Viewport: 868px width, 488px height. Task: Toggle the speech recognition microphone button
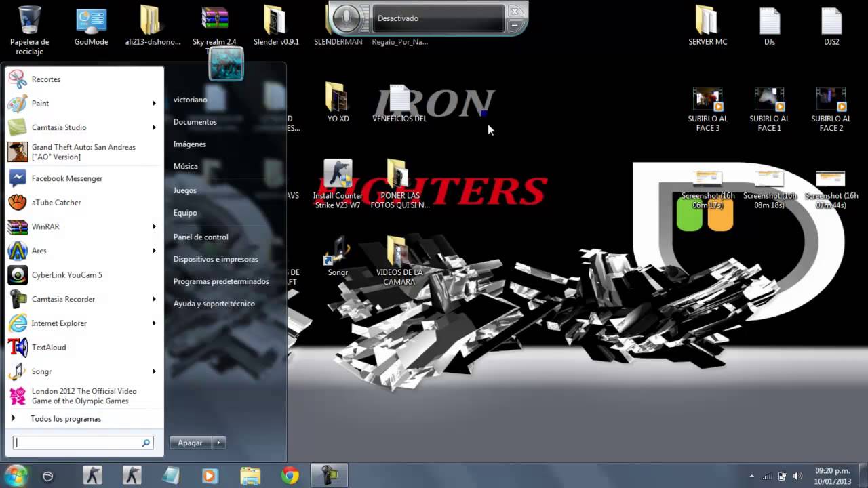point(347,18)
